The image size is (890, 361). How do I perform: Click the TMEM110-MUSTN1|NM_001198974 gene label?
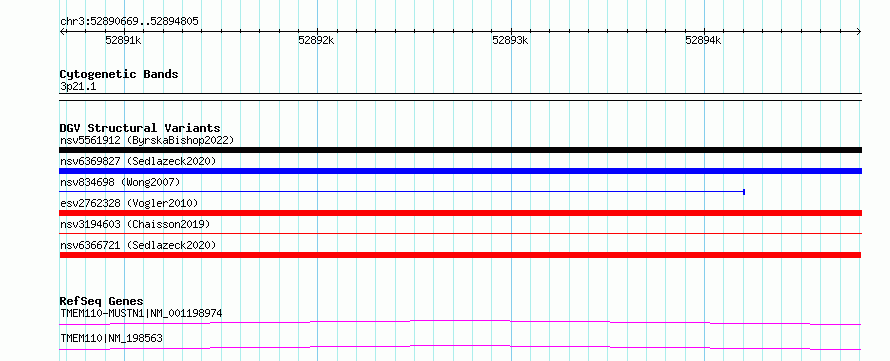click(141, 313)
